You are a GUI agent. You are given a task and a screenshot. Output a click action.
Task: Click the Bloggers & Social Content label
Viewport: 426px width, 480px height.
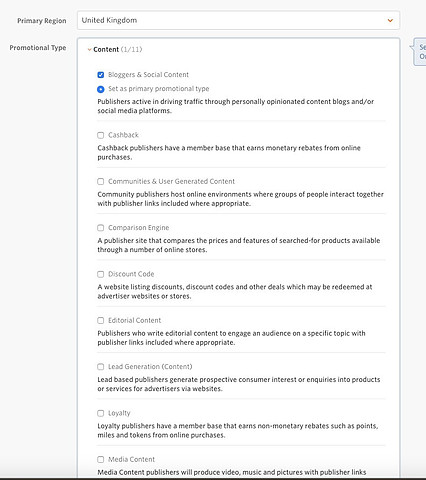(x=148, y=75)
